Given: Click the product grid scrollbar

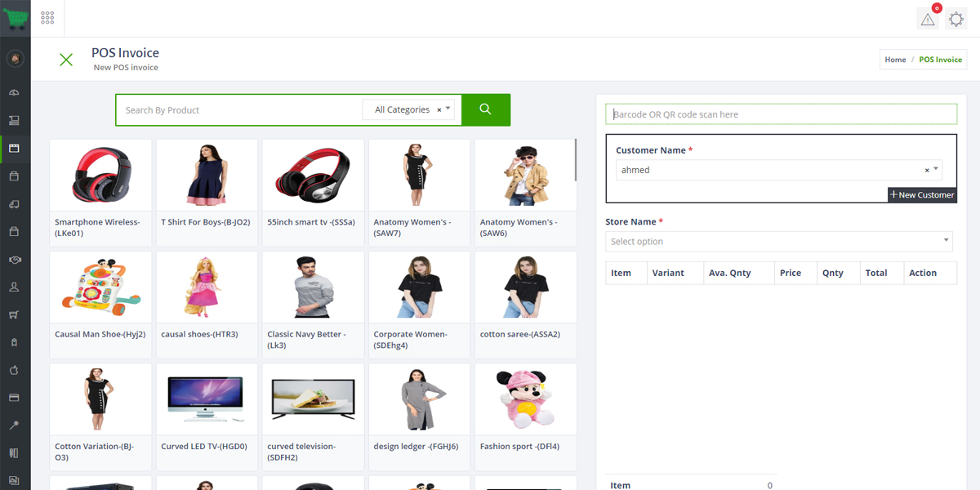Looking at the screenshot, I should [x=577, y=159].
